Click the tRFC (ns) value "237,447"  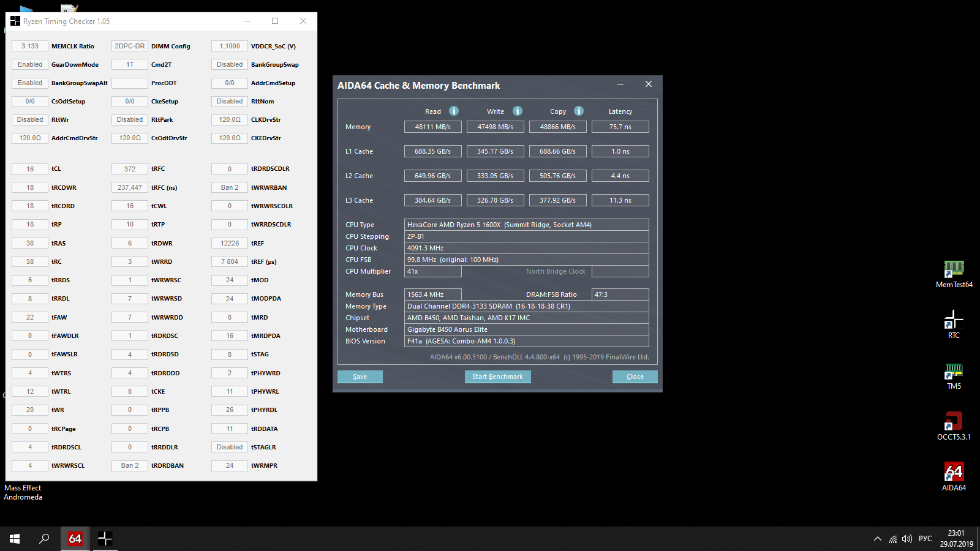130,187
